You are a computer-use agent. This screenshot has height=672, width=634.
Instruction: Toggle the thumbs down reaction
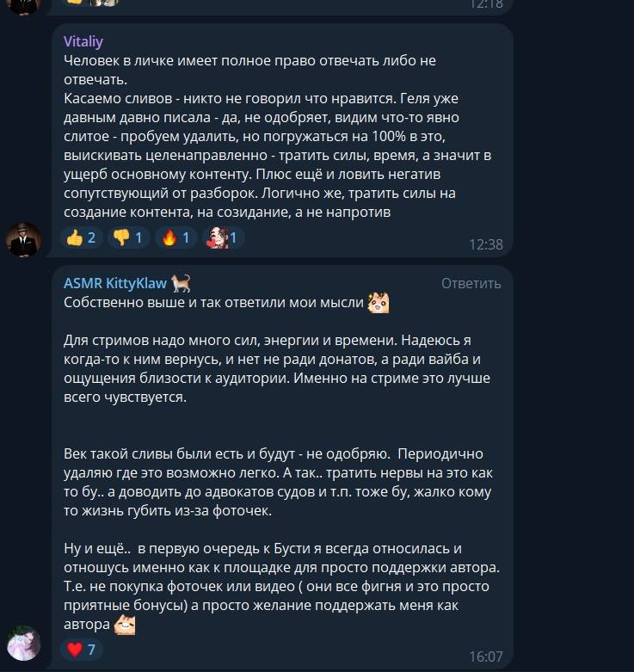pos(128,237)
